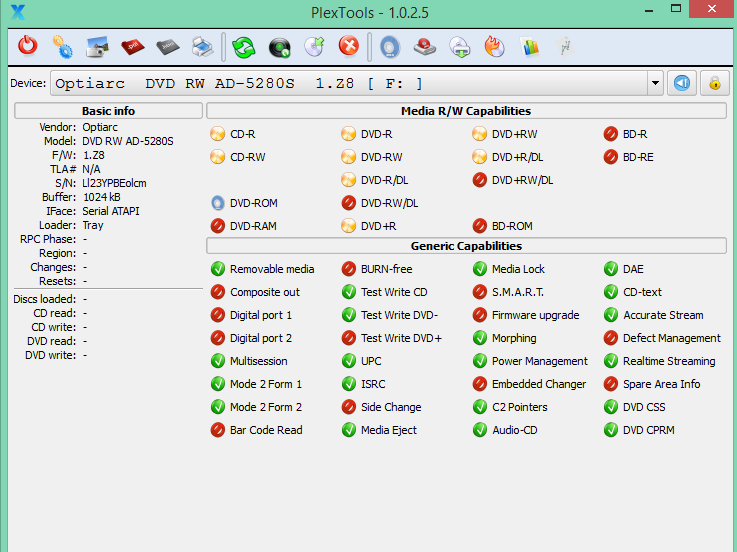Click the BD-R red unsupported icon
The image size is (737, 552).
click(x=611, y=134)
